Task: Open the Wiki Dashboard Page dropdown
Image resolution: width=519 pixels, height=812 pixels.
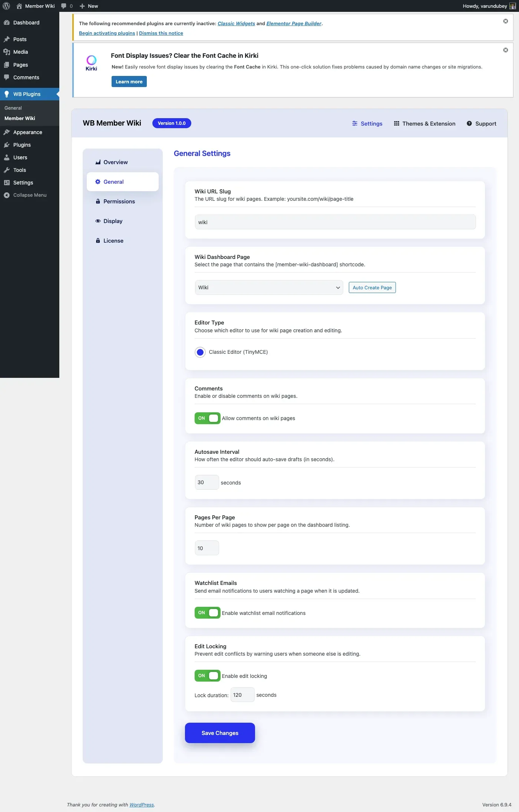Action: (269, 287)
